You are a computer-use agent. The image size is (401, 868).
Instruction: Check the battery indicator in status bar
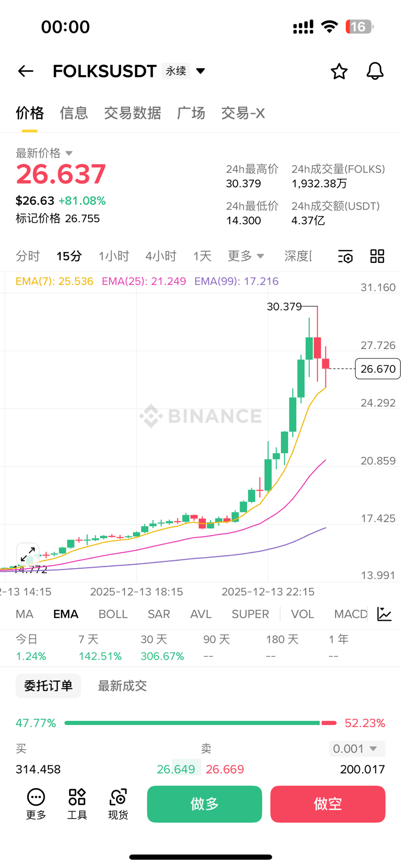pyautogui.click(x=359, y=27)
